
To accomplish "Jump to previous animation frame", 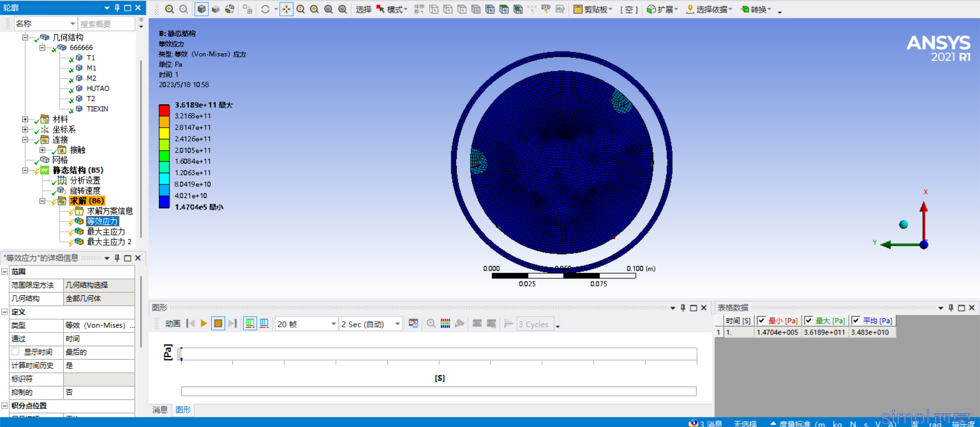I will 190,323.
